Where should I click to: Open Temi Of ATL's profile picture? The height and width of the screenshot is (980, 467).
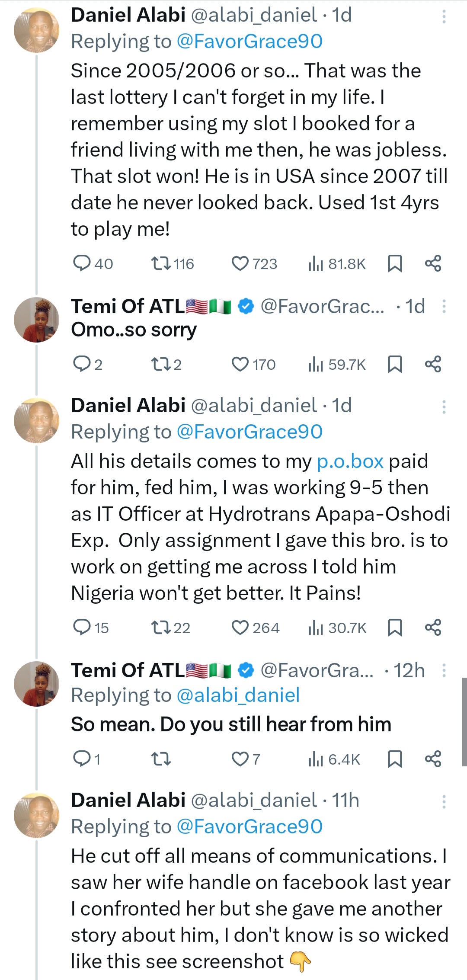[x=37, y=320]
